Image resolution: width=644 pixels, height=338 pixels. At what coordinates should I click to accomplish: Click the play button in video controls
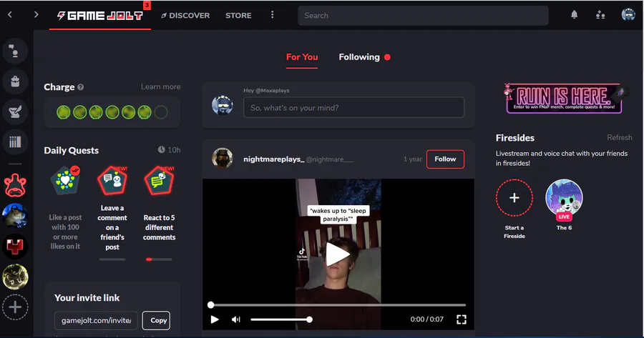coord(215,319)
